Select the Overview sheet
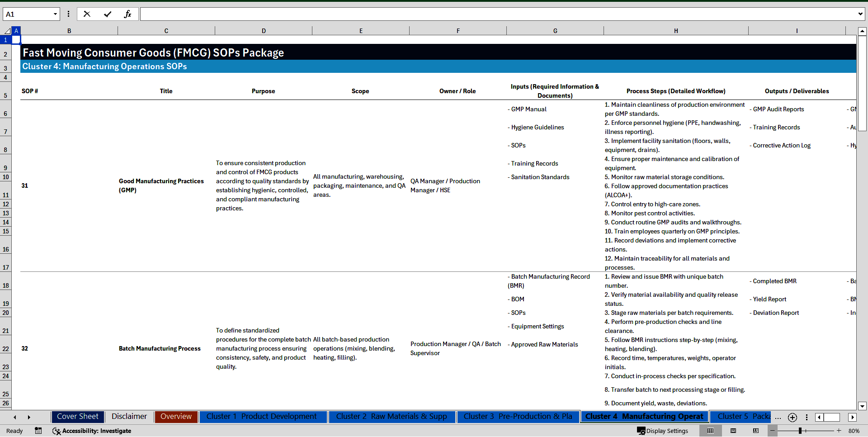Screen dimensions: 868x437 (176, 416)
